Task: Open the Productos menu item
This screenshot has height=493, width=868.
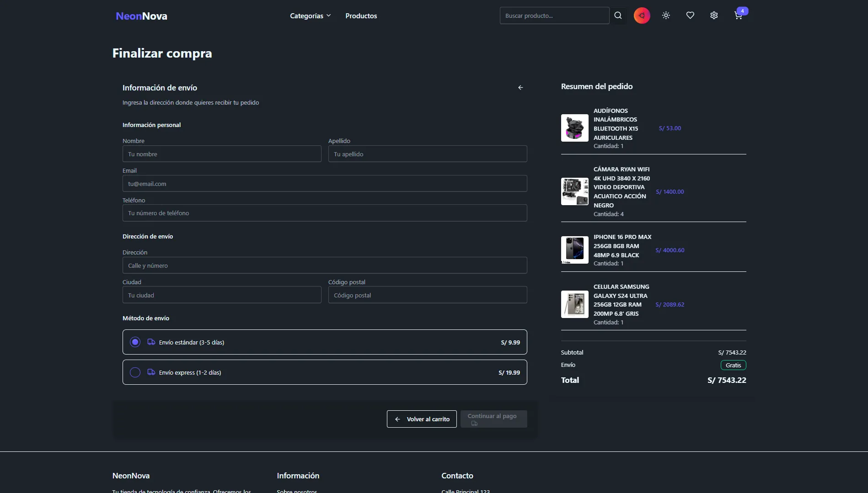Action: tap(361, 16)
